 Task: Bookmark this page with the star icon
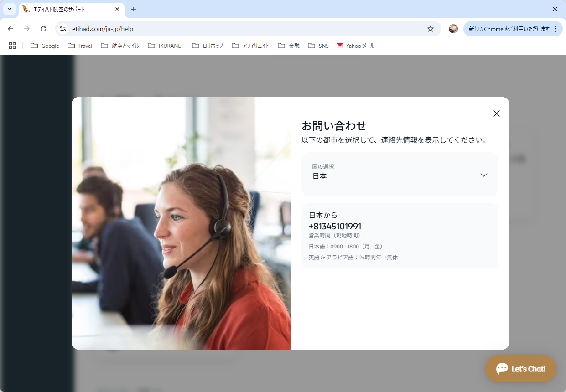430,29
